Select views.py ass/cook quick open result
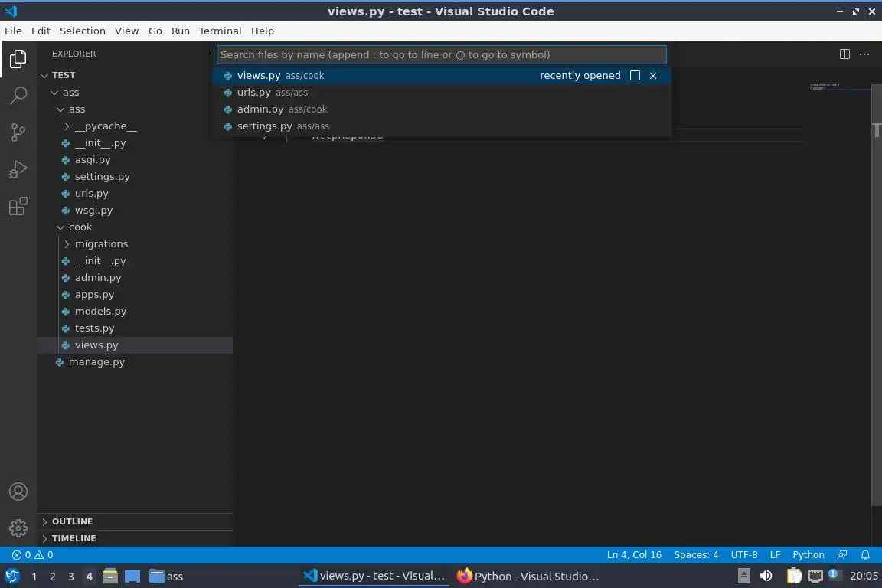882x588 pixels. (442, 75)
